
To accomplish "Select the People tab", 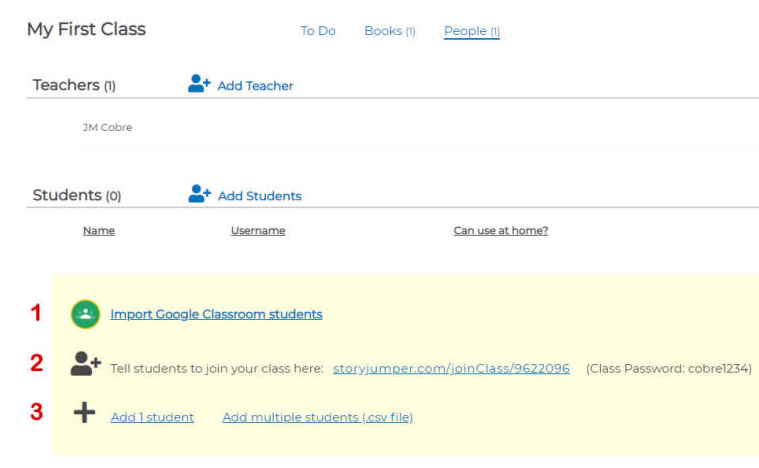I will tap(471, 31).
